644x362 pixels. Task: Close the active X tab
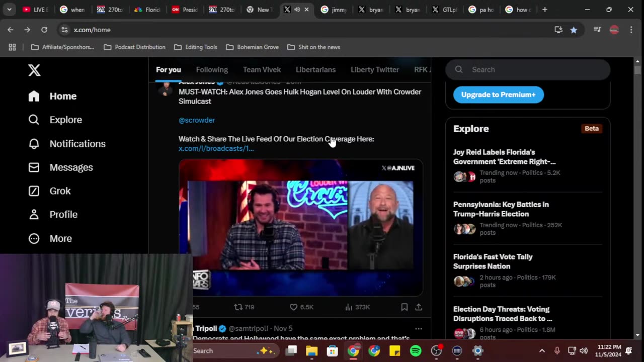point(306,10)
